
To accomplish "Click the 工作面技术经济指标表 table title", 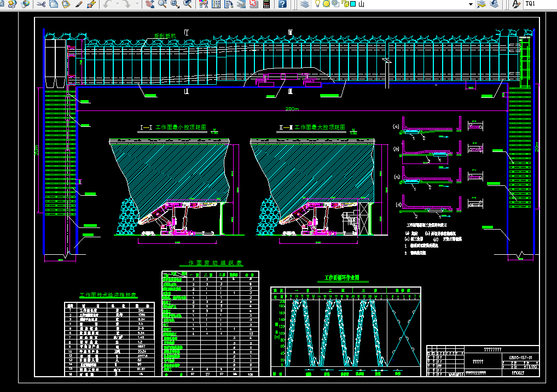I will click(108, 295).
